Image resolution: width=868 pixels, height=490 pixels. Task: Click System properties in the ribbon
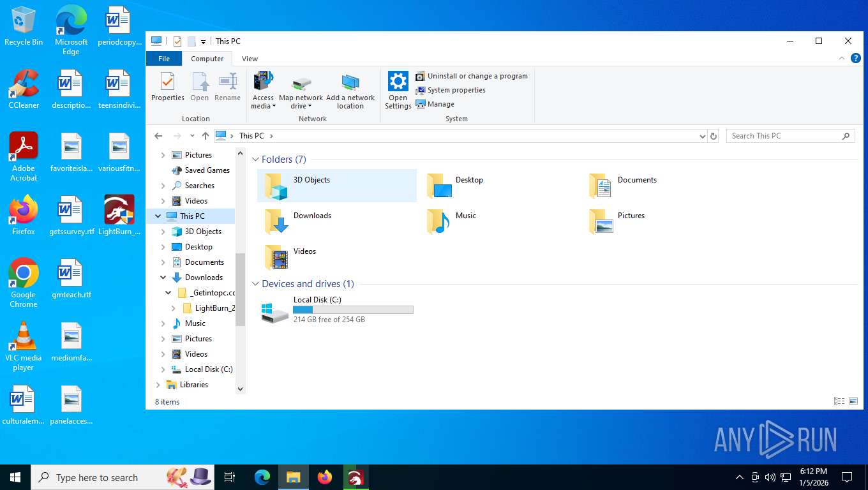(451, 90)
